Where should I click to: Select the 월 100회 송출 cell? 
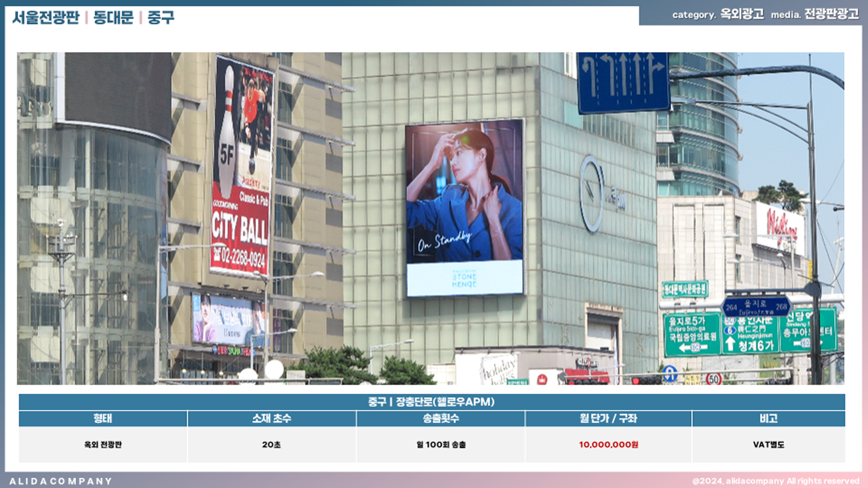pyautogui.click(x=440, y=445)
